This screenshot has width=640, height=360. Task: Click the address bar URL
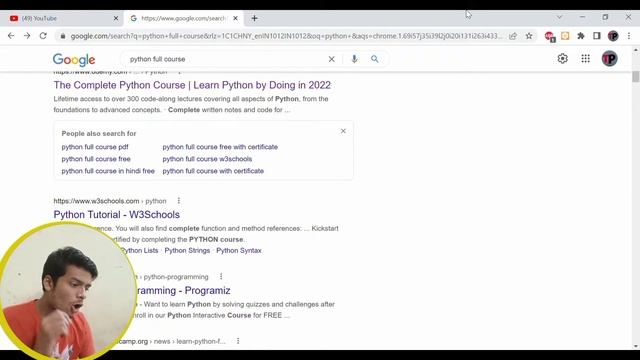(x=286, y=36)
